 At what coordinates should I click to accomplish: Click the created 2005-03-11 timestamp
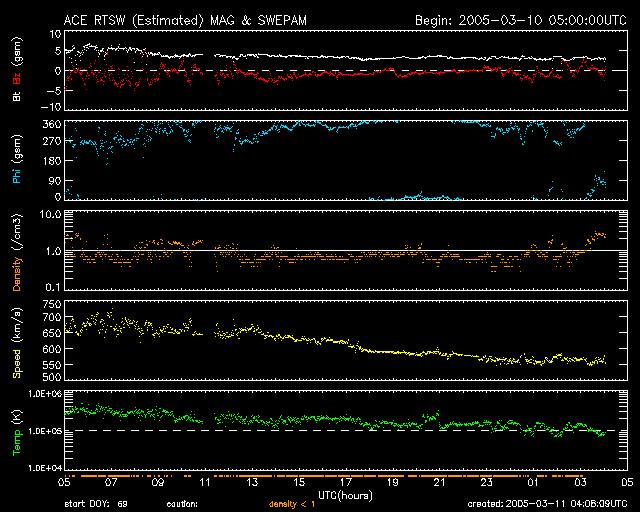pyautogui.click(x=551, y=504)
